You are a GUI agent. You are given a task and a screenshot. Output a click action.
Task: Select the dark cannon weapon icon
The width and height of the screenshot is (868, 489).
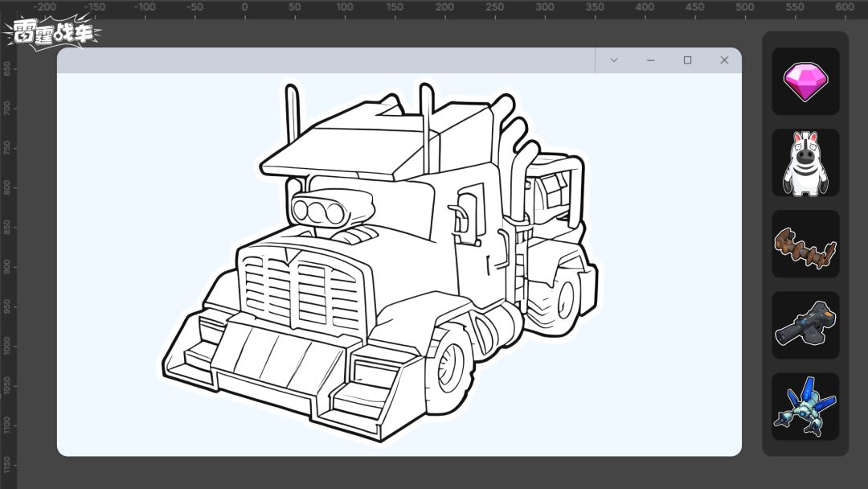(x=805, y=326)
